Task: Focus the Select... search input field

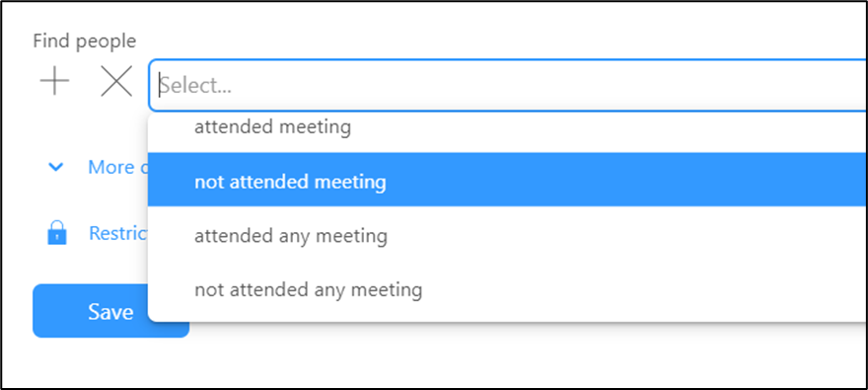Action: (508, 85)
